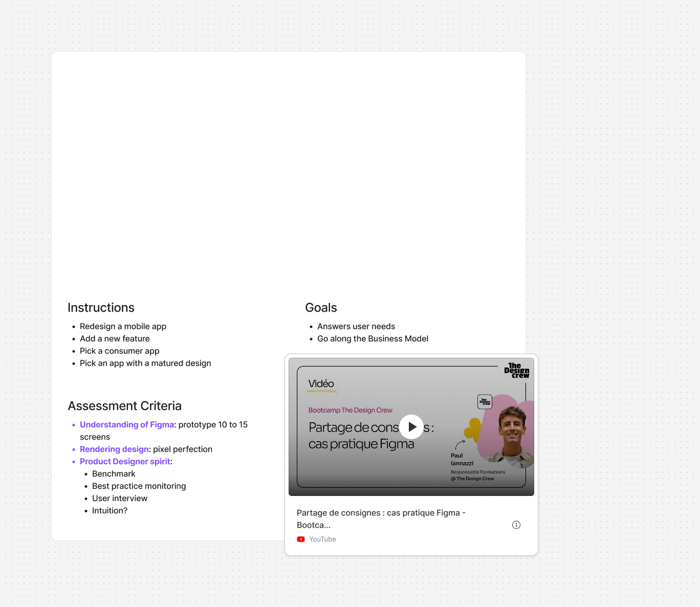Click the 'YouTube' source label
Image resolution: width=700 pixels, height=607 pixels.
322,539
